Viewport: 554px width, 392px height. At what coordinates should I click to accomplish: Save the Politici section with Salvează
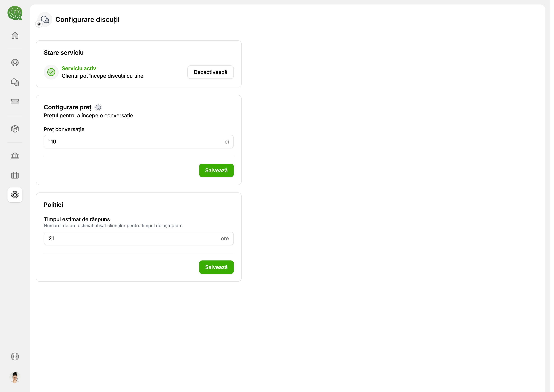(216, 267)
